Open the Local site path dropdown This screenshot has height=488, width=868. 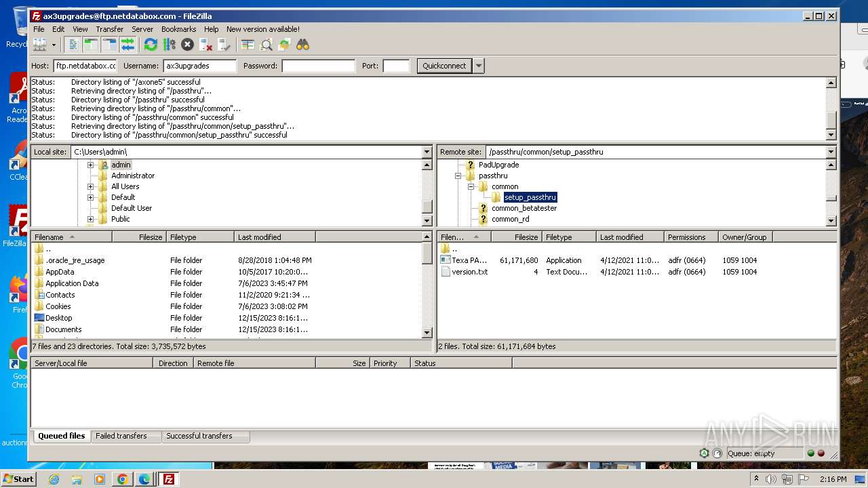coord(427,152)
